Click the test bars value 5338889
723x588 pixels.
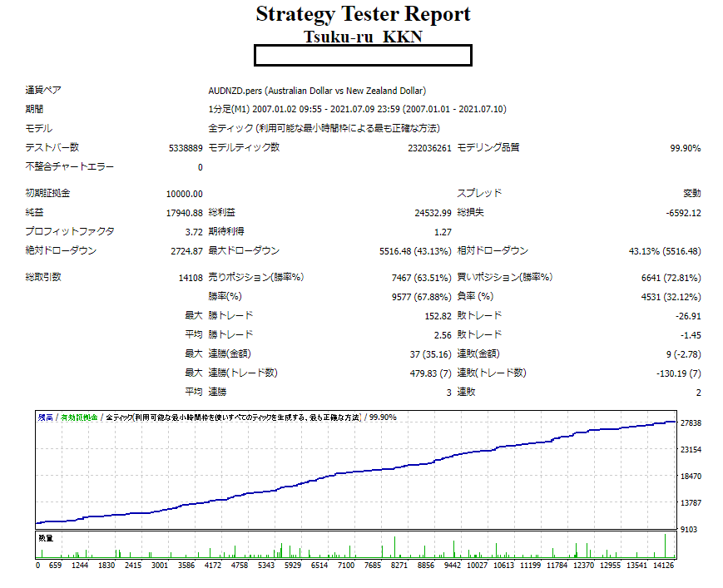tap(186, 148)
